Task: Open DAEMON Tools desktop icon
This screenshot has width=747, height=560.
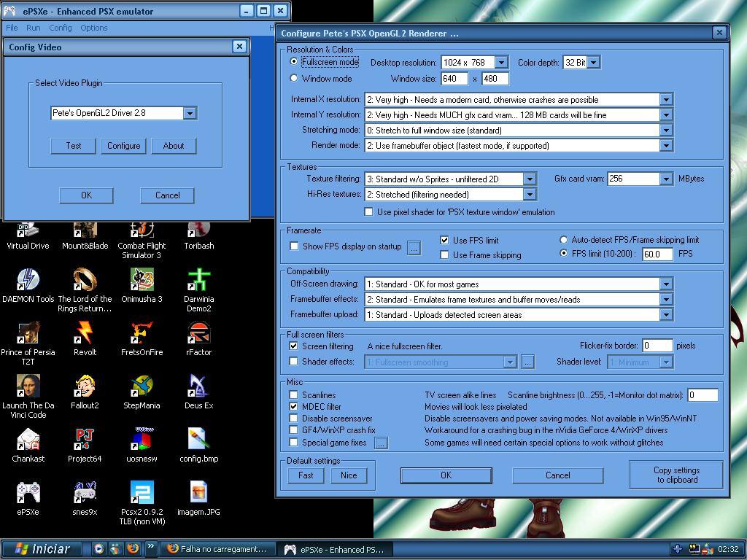Action: tap(28, 286)
